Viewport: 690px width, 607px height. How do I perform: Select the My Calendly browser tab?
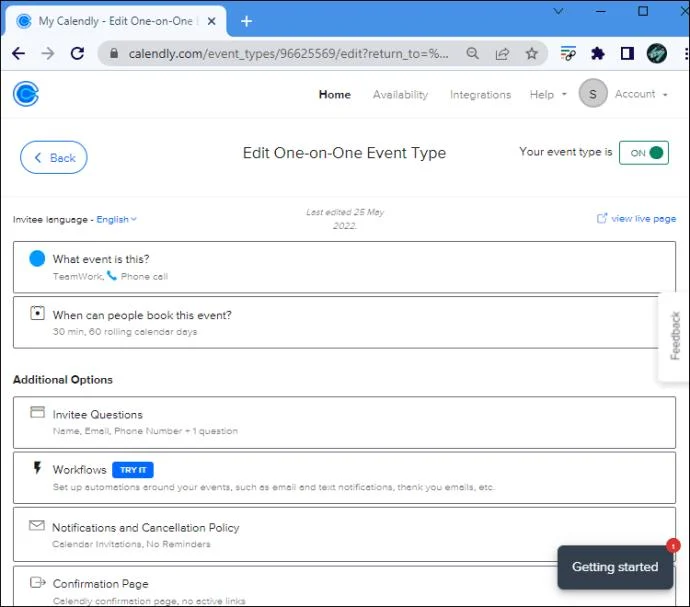click(117, 21)
